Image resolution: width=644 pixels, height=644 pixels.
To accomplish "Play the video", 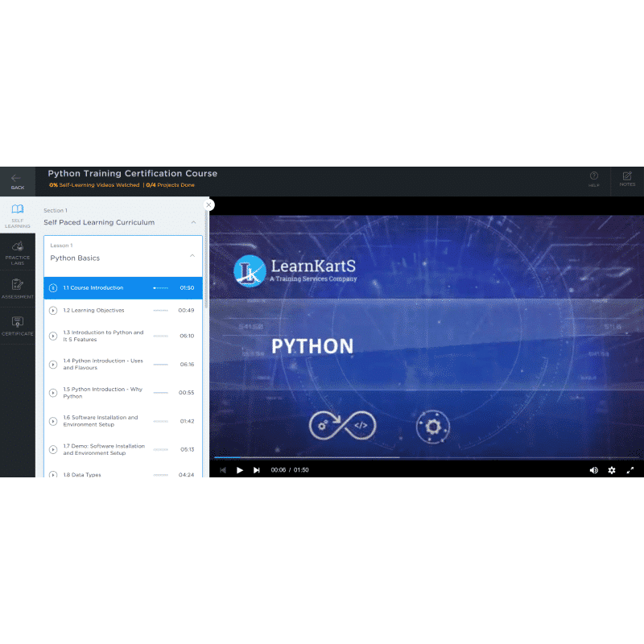I will pos(240,470).
